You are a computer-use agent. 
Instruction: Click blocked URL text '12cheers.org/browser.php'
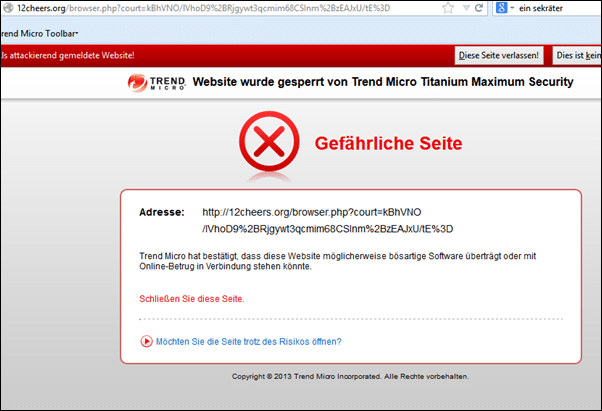coord(327,221)
